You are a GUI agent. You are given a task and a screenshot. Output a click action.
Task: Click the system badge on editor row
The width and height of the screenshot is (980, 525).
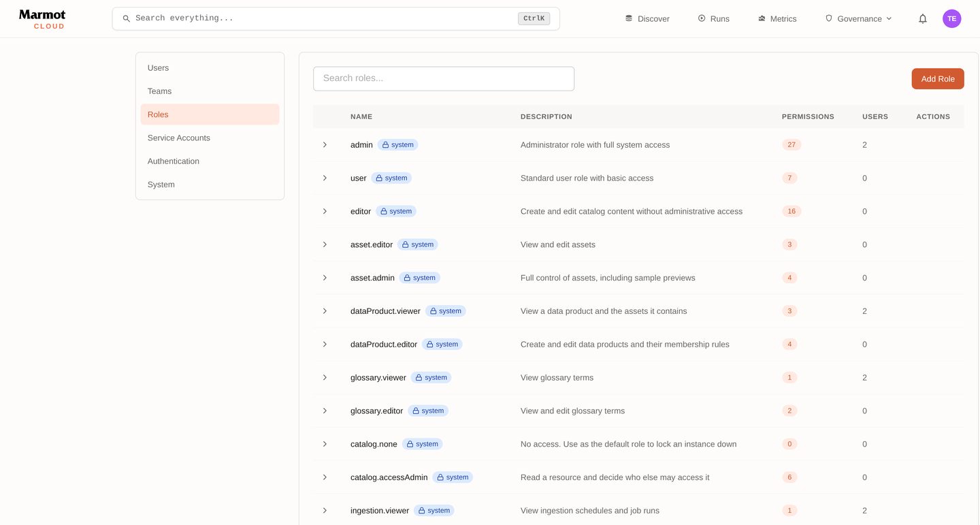pyautogui.click(x=396, y=212)
